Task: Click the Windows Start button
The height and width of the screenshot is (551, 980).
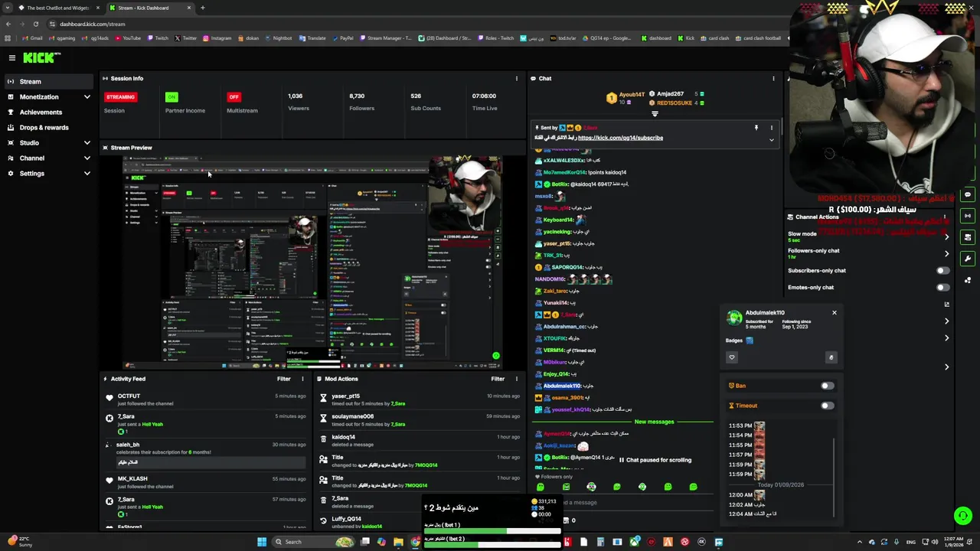Action: coord(262,542)
